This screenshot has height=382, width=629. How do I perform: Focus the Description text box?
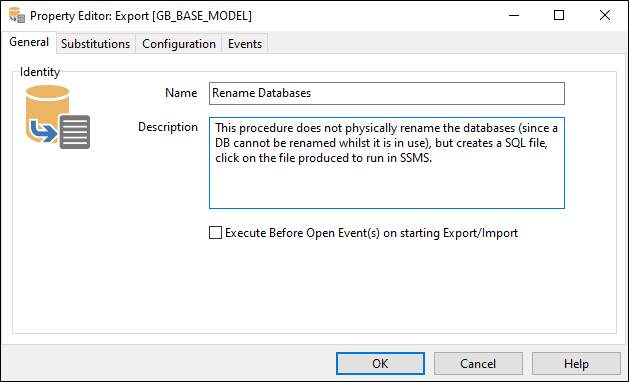point(387,163)
